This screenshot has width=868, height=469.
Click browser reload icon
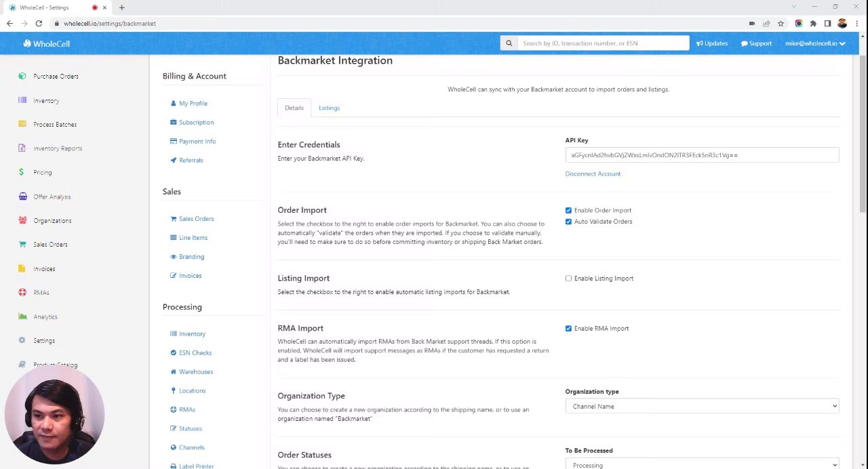[x=39, y=23]
